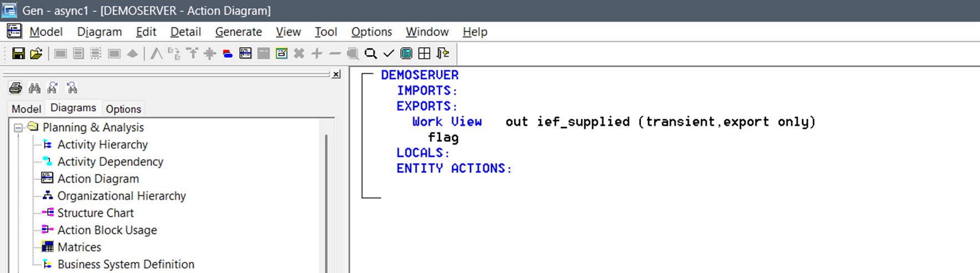This screenshot has width=980, height=273.
Task: Click the diagram tree vertical scrollbar
Action: [326, 200]
